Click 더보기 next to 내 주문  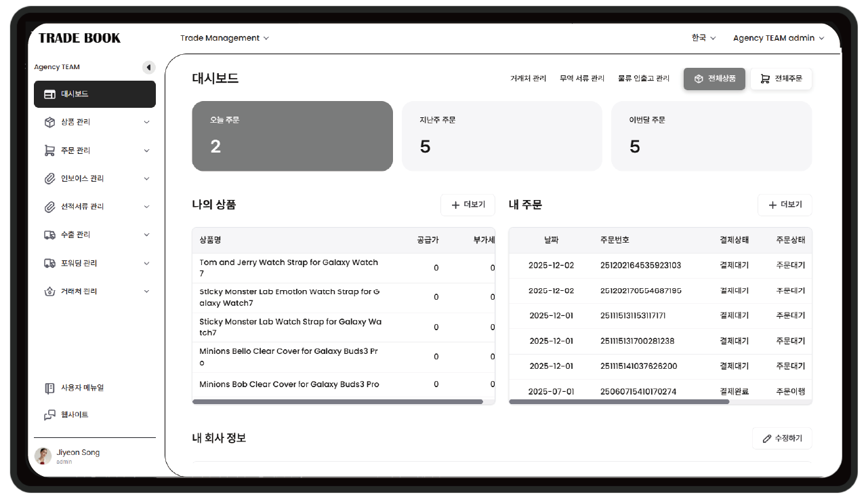click(785, 205)
